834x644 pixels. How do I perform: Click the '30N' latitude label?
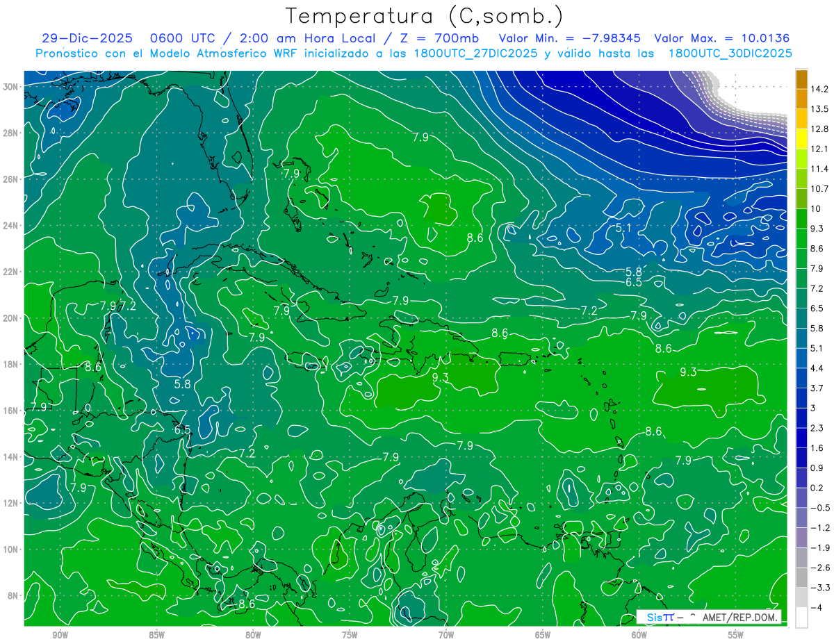(10, 86)
